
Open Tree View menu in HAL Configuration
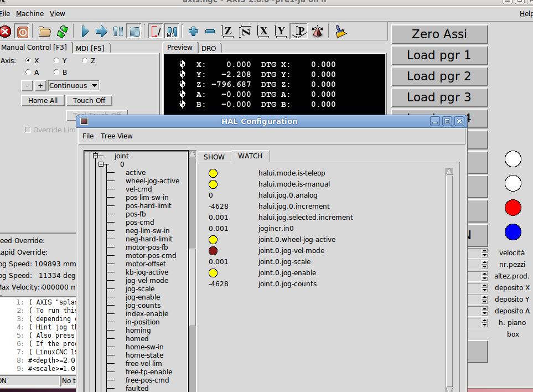[117, 136]
